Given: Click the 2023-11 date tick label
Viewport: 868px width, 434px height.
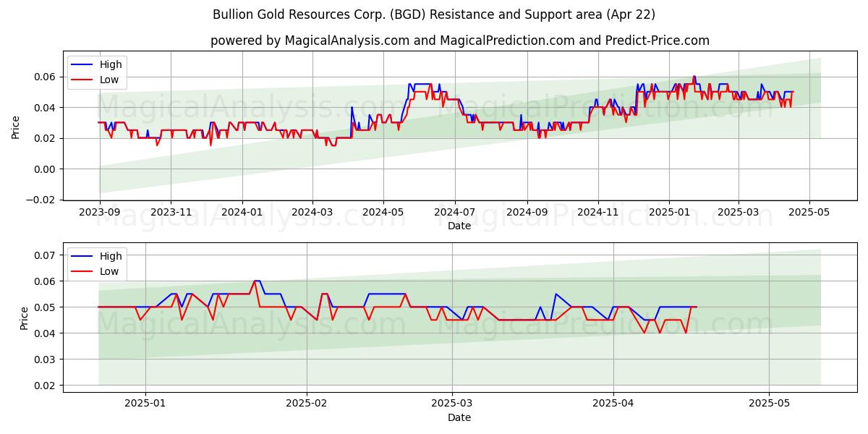Looking at the screenshot, I should [x=171, y=213].
